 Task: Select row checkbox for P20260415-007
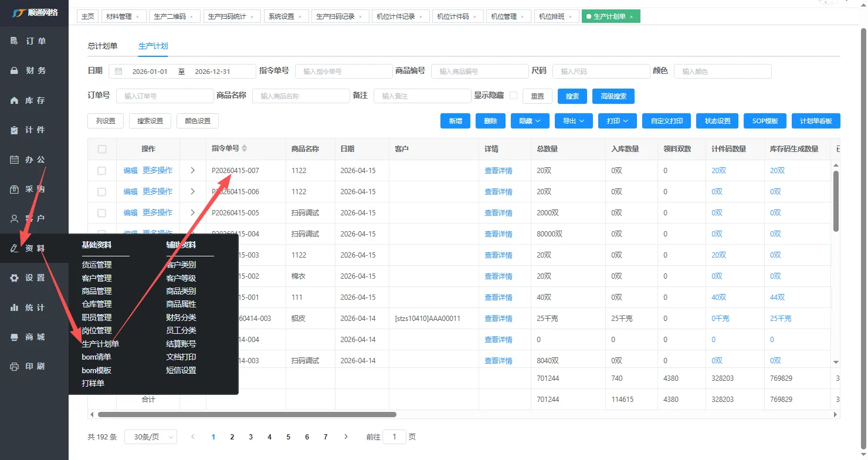pos(102,171)
